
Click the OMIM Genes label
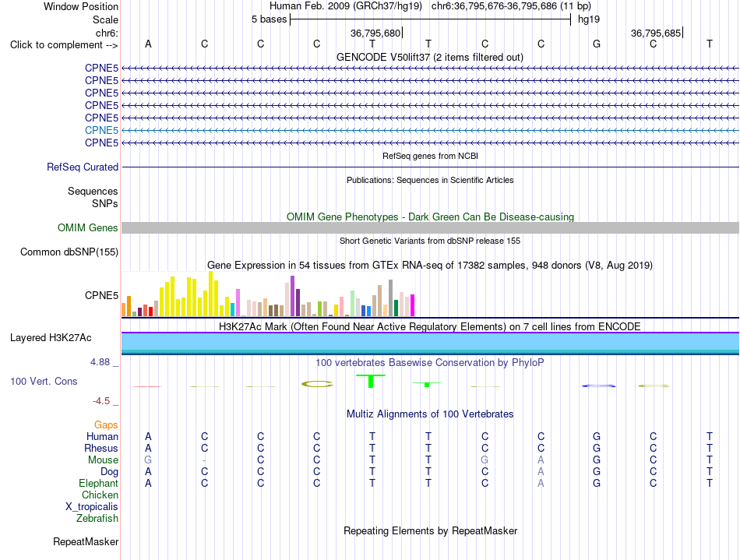pyautogui.click(x=88, y=228)
